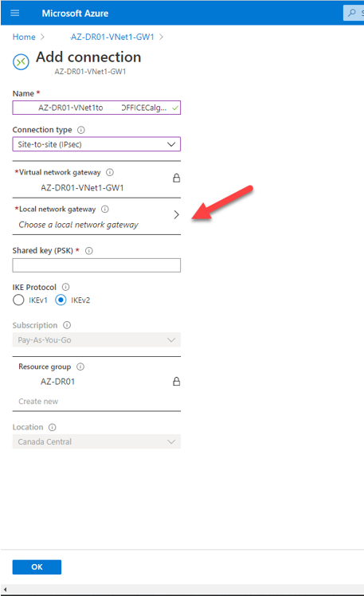This screenshot has height=596, width=364.
Task: Click the connection icon beside Add connection
Action: click(21, 62)
